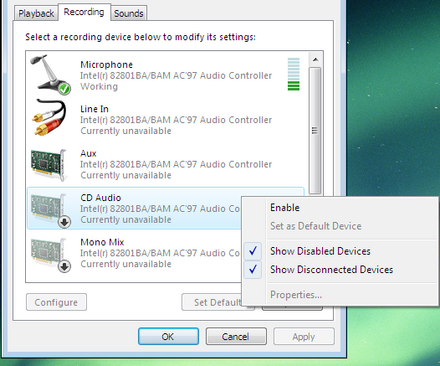The image size is (440, 366).
Task: Open Properties... from the context menu
Action: (x=296, y=295)
